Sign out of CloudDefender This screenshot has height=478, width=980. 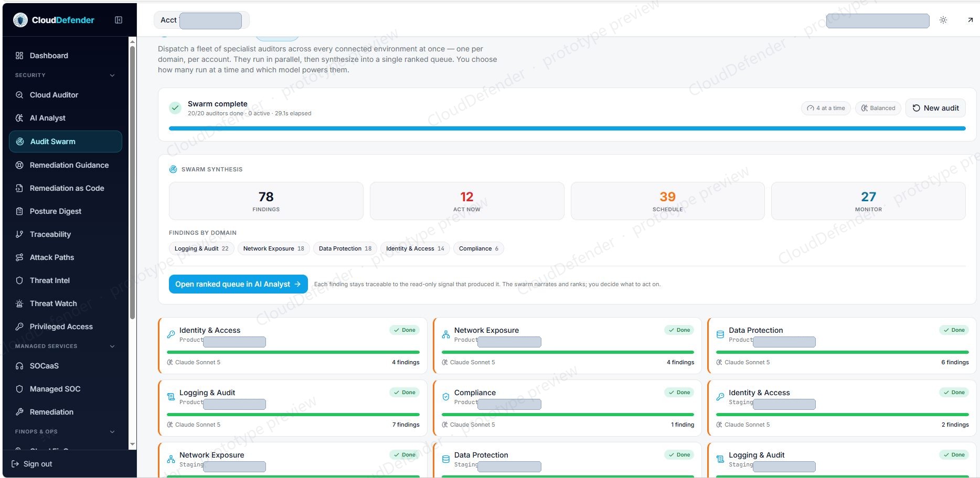pyautogui.click(x=31, y=464)
